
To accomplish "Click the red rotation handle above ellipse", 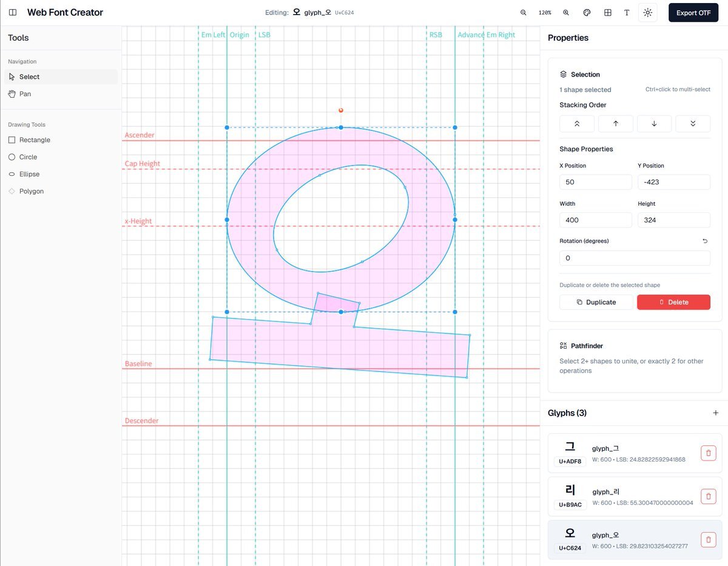I will (x=341, y=110).
